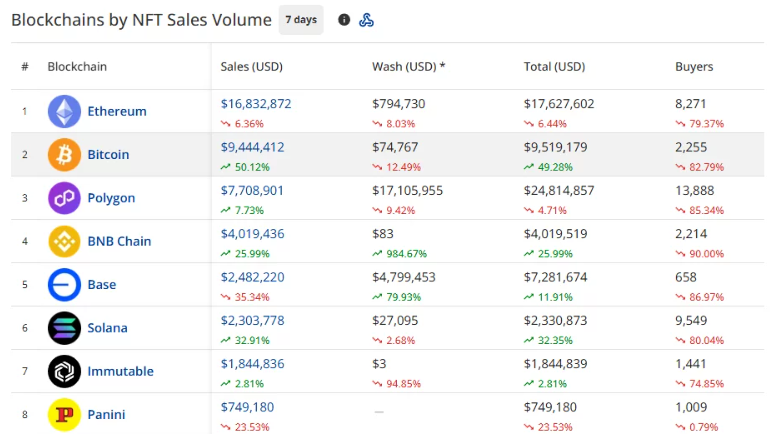Open the Bitcoin blockchain link
The width and height of the screenshot is (776, 446).
coord(108,154)
